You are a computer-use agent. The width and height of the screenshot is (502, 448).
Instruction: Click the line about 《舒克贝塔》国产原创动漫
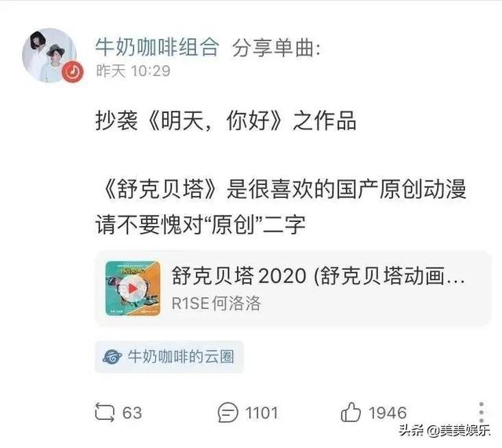coord(285,189)
